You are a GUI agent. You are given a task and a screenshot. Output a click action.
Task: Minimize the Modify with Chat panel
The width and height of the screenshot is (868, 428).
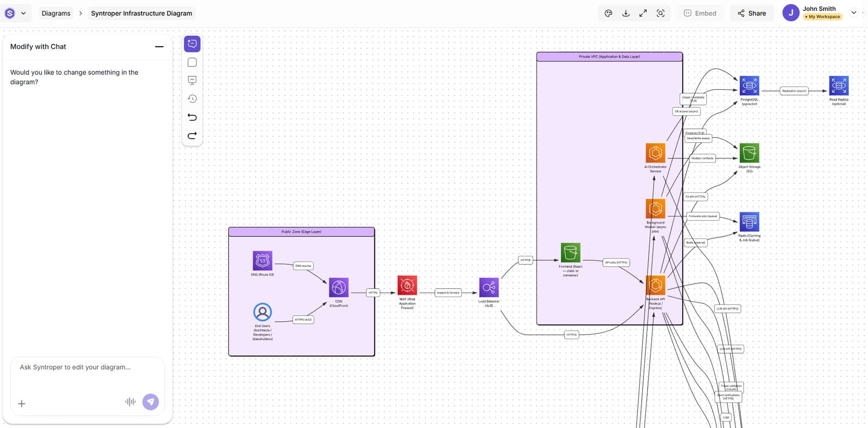point(159,47)
